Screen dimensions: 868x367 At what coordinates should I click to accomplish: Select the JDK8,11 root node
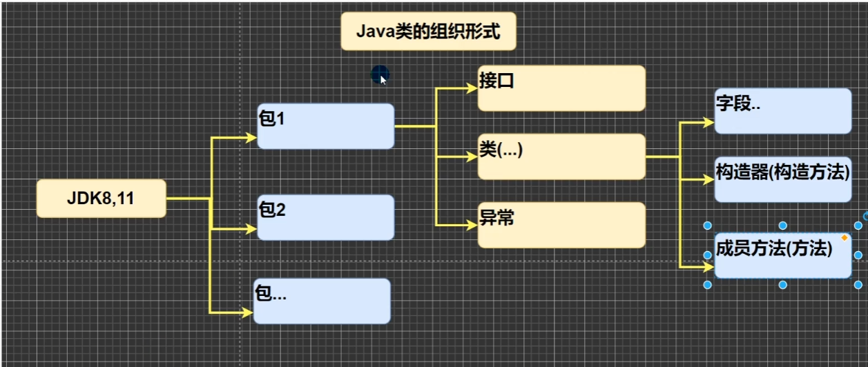click(x=101, y=199)
